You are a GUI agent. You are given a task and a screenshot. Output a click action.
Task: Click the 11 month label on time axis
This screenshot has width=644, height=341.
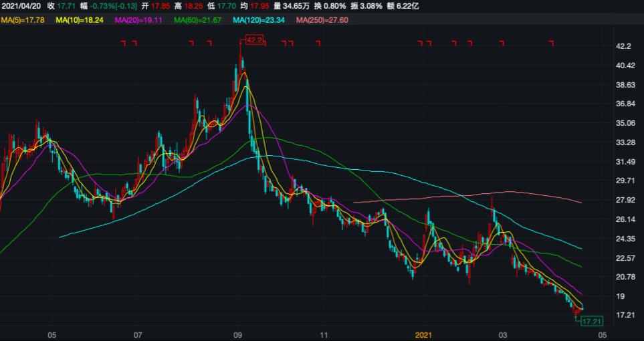pos(324,334)
